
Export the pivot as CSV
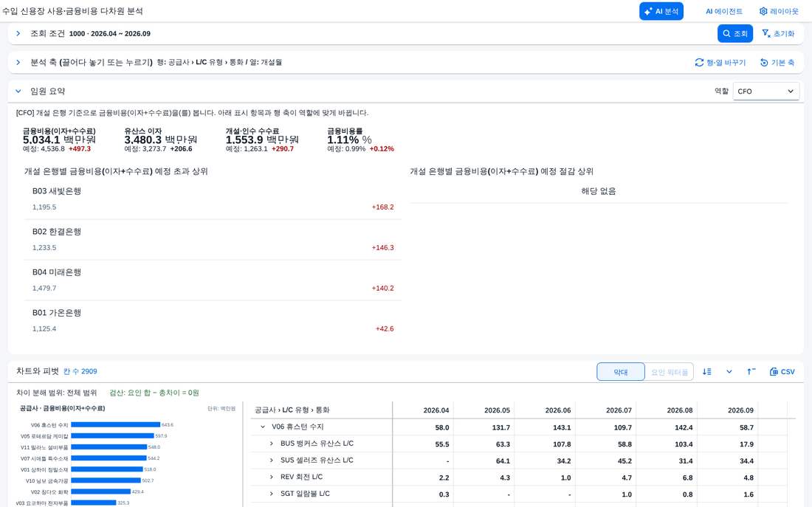click(782, 372)
